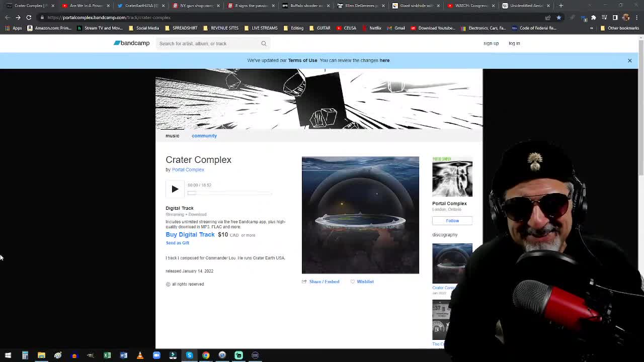Open the sign up link

(491, 43)
